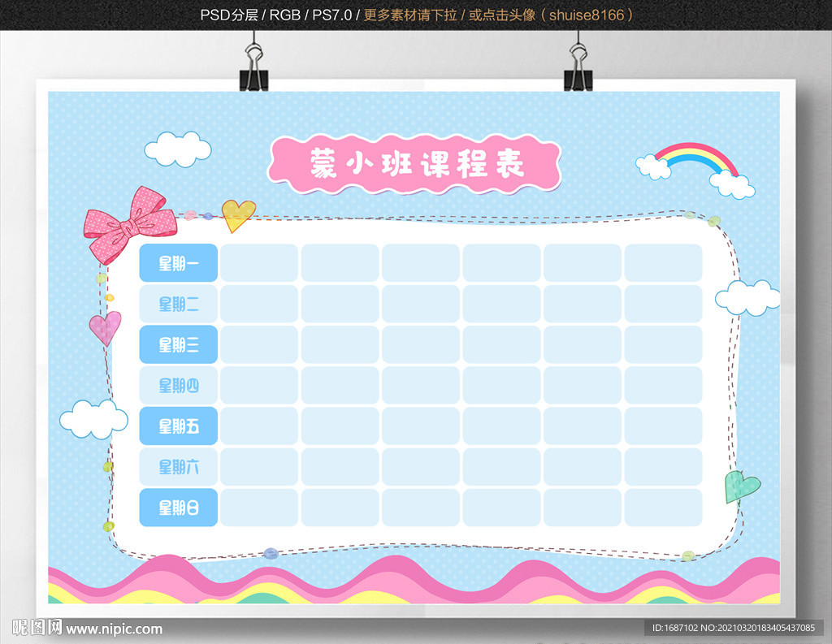Viewport: 832px width, 644px height.
Task: Click the 星期二 day label
Action: 178,304
